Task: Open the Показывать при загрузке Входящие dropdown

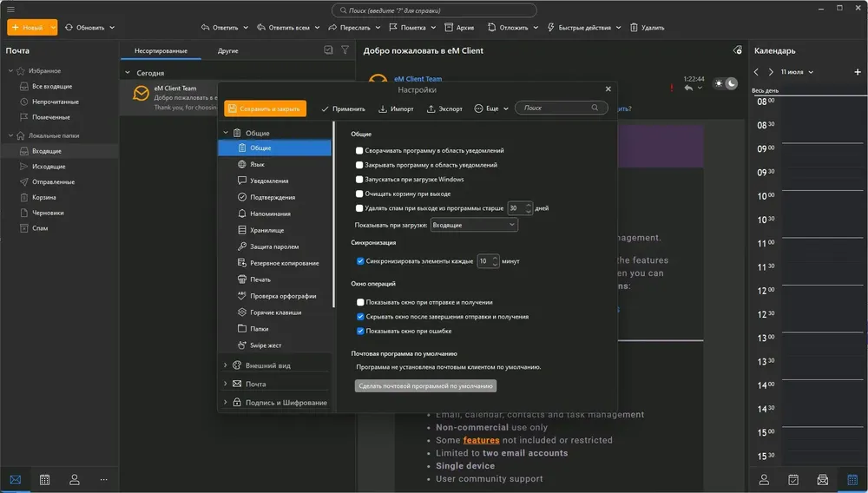Action: pyautogui.click(x=474, y=225)
